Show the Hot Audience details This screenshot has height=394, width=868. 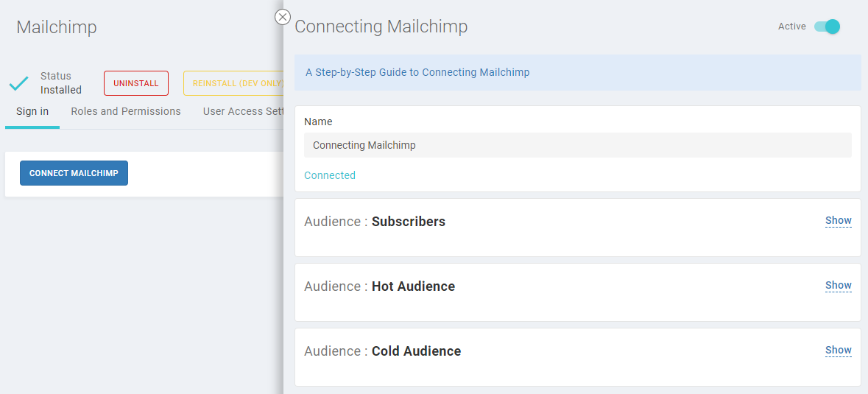pyautogui.click(x=838, y=286)
